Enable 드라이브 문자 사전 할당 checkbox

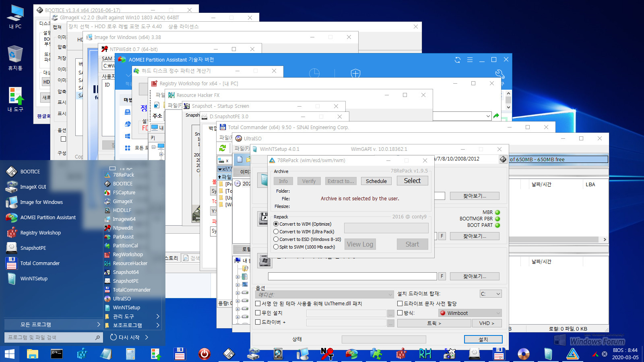click(x=400, y=304)
